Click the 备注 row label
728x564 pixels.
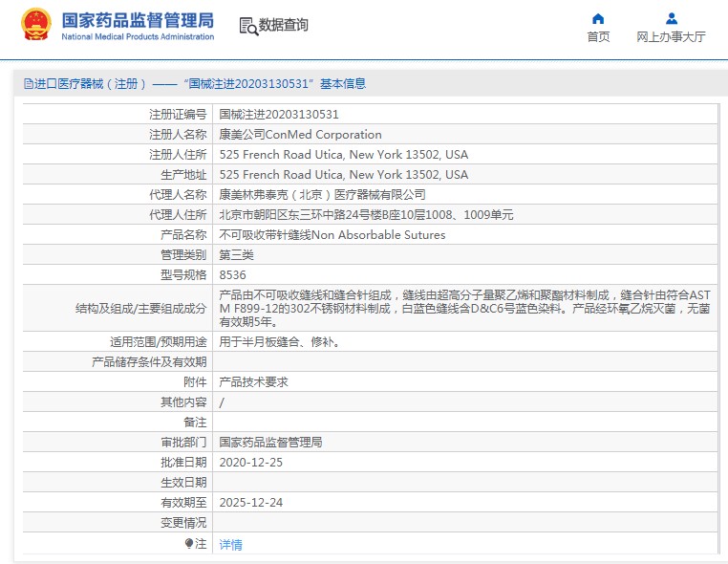(x=195, y=422)
